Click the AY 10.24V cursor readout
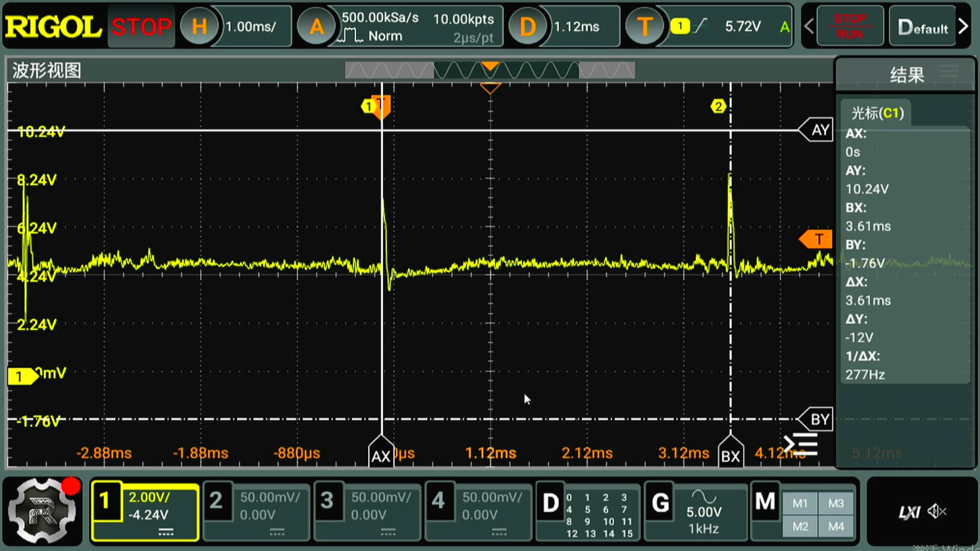This screenshot has width=980, height=551. click(867, 189)
